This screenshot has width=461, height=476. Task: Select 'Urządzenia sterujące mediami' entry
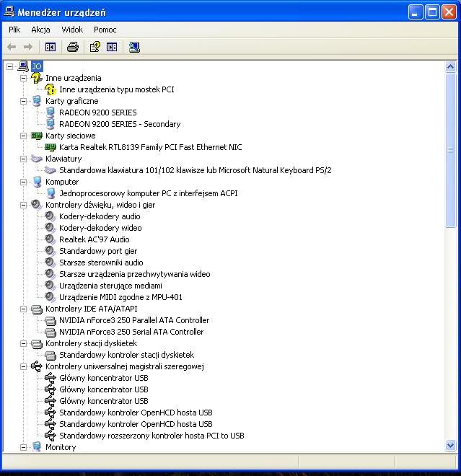point(110,286)
